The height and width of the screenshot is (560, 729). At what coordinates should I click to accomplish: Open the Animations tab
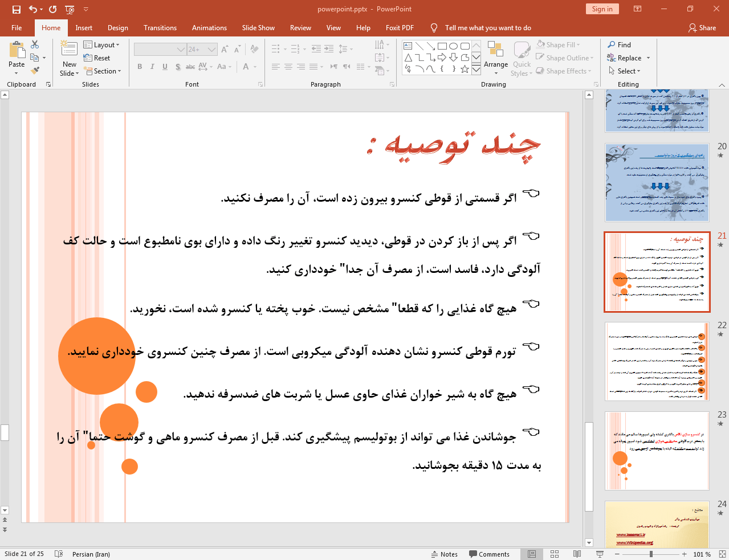pos(209,27)
